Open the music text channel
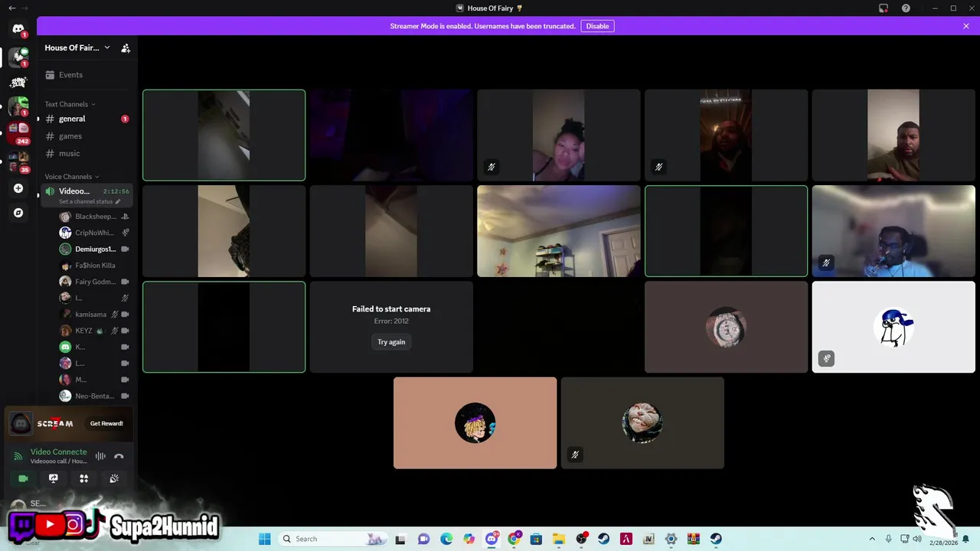 click(87, 153)
